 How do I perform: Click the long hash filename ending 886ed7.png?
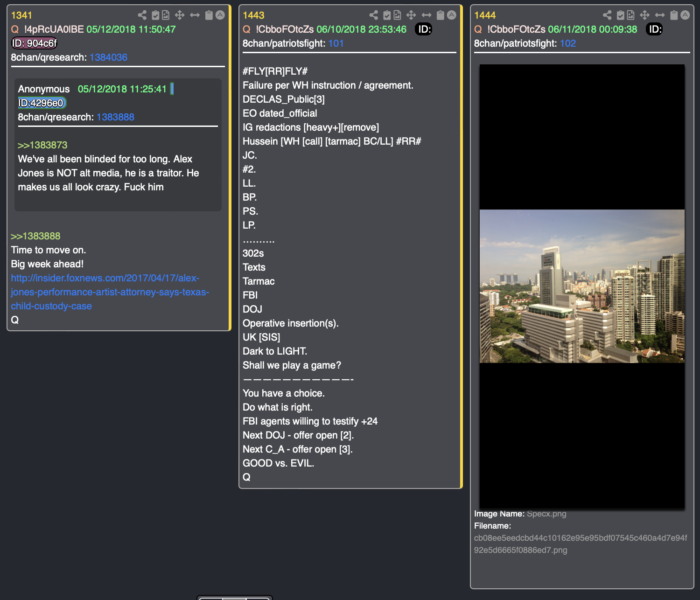click(581, 544)
